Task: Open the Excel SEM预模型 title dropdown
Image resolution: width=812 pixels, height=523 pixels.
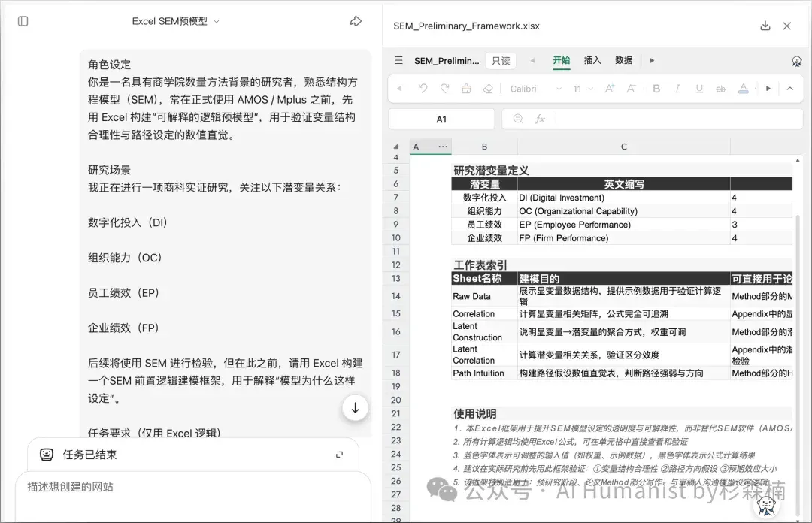Action: pyautogui.click(x=176, y=21)
